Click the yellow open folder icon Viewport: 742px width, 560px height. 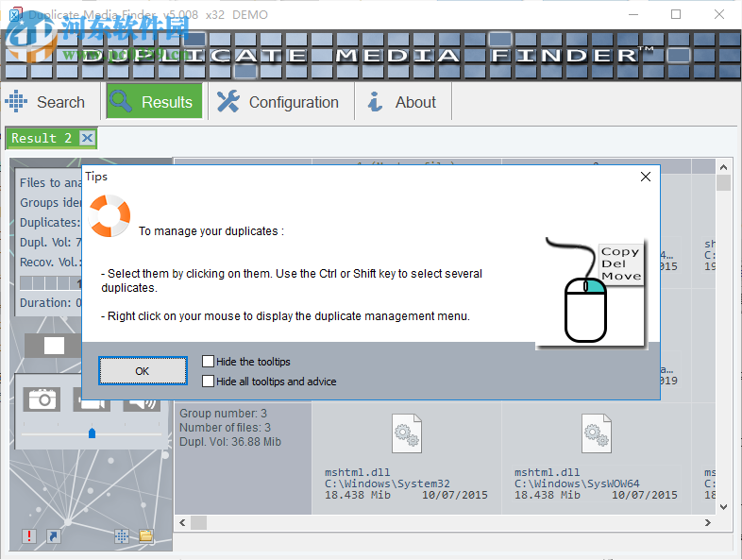[x=145, y=535]
